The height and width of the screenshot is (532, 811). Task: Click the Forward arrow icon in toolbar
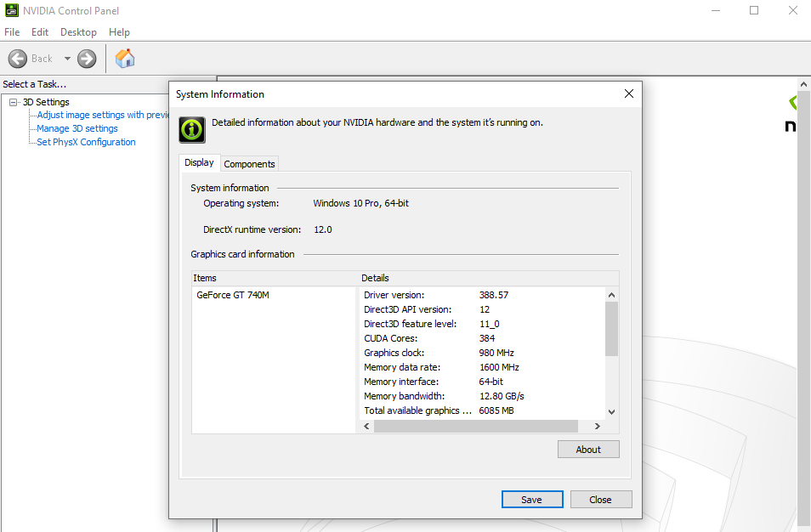(x=87, y=59)
